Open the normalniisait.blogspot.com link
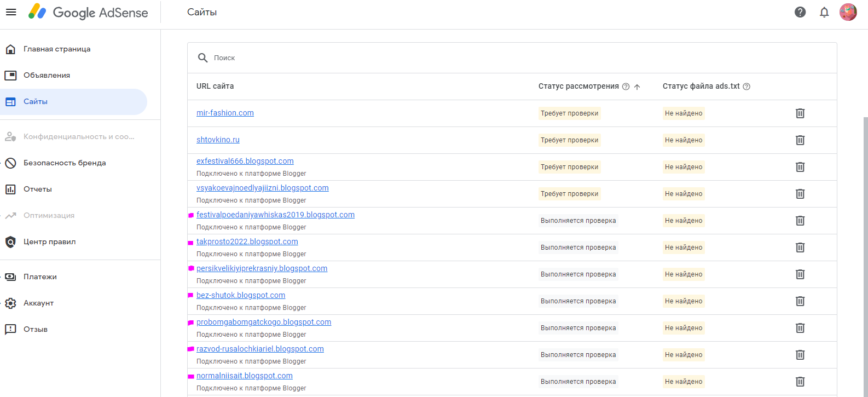Viewport: 868px width, 397px height. tap(245, 376)
